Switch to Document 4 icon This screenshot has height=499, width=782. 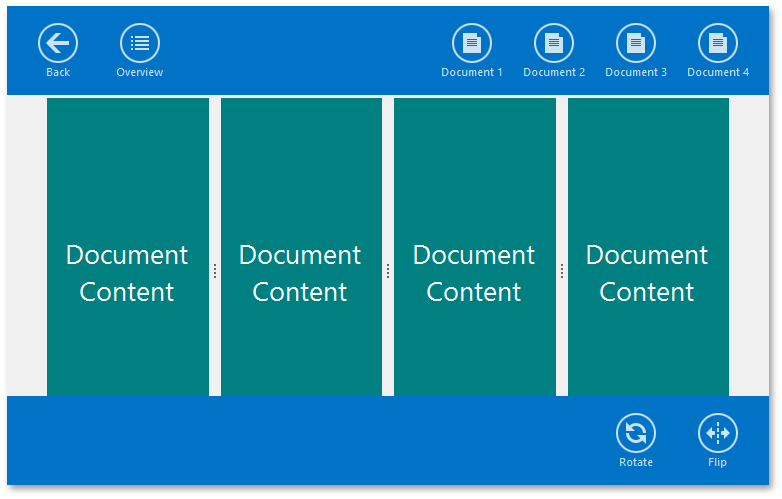[718, 43]
